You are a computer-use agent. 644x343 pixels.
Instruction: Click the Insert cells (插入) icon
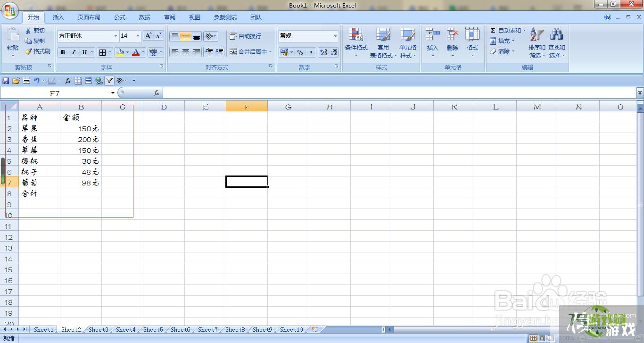click(x=433, y=35)
